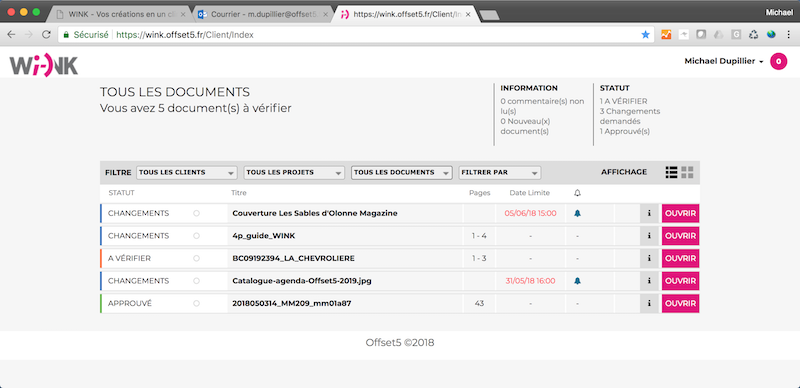The width and height of the screenshot is (800, 388).
Task: Click bell for Catalogue-agenda-Offset5-2019 row
Action: click(577, 281)
